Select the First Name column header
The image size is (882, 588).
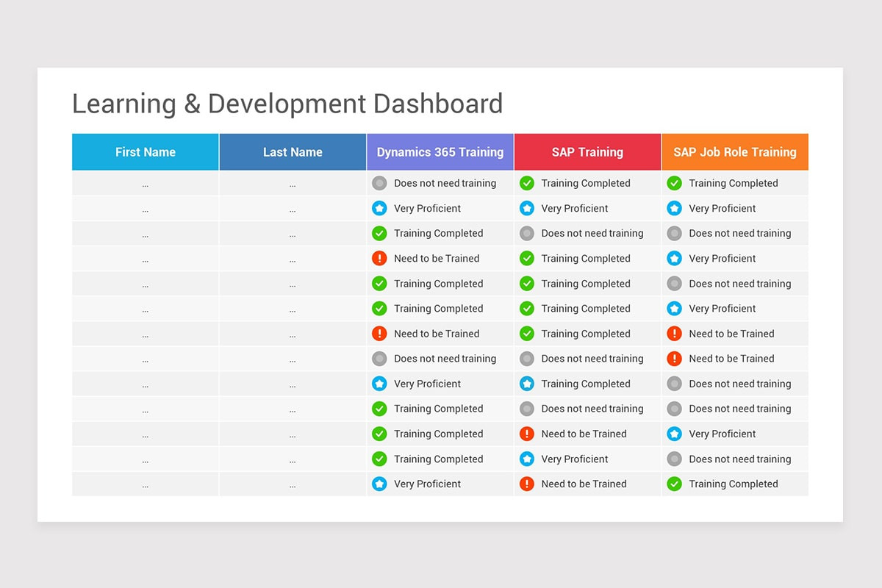click(146, 152)
